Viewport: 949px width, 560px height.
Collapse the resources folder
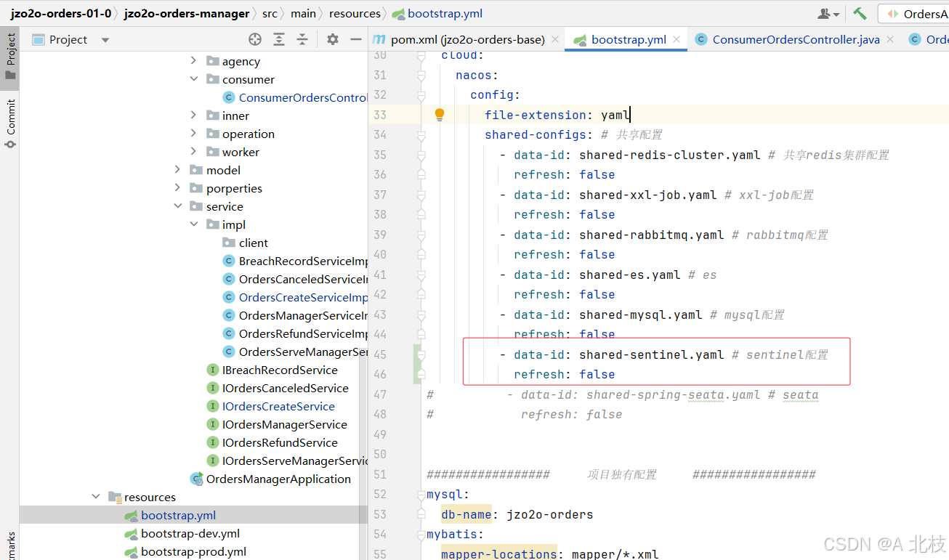tap(95, 497)
